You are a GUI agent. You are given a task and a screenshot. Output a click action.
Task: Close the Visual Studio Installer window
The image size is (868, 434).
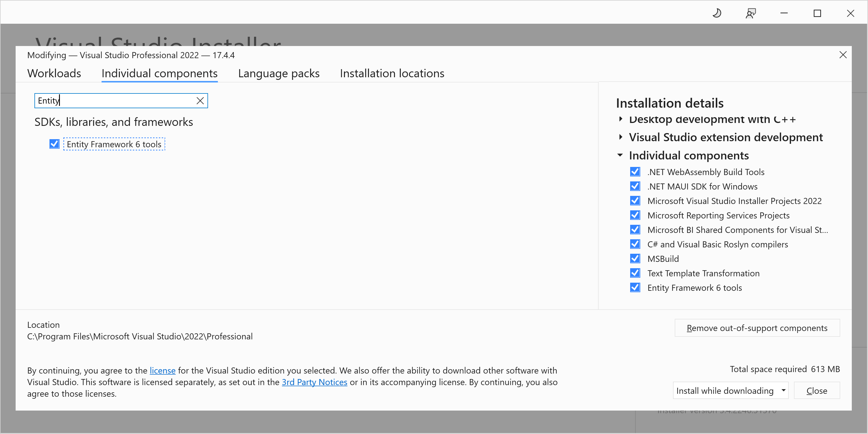(x=850, y=13)
